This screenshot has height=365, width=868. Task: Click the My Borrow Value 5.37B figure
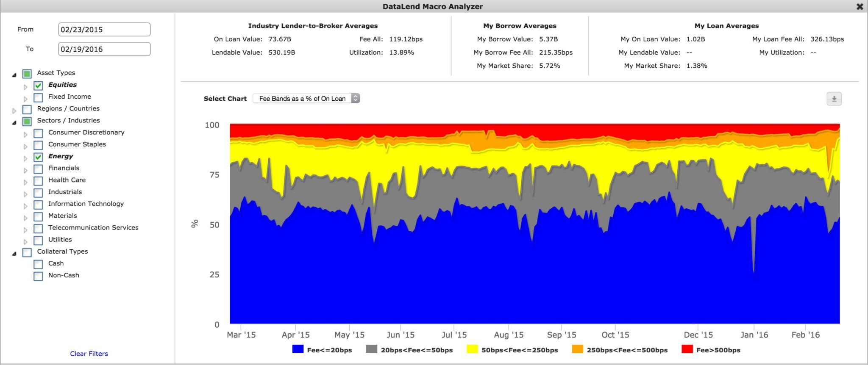coord(548,39)
